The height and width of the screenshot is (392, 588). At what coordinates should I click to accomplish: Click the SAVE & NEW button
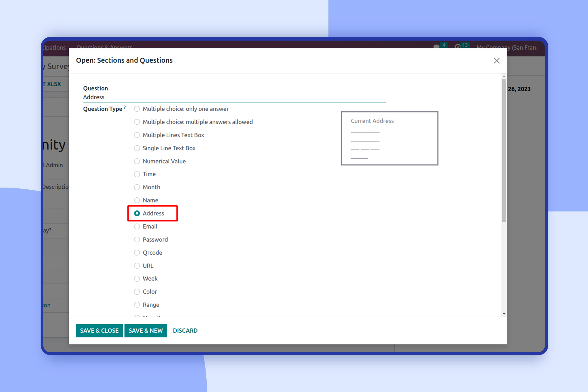point(146,330)
